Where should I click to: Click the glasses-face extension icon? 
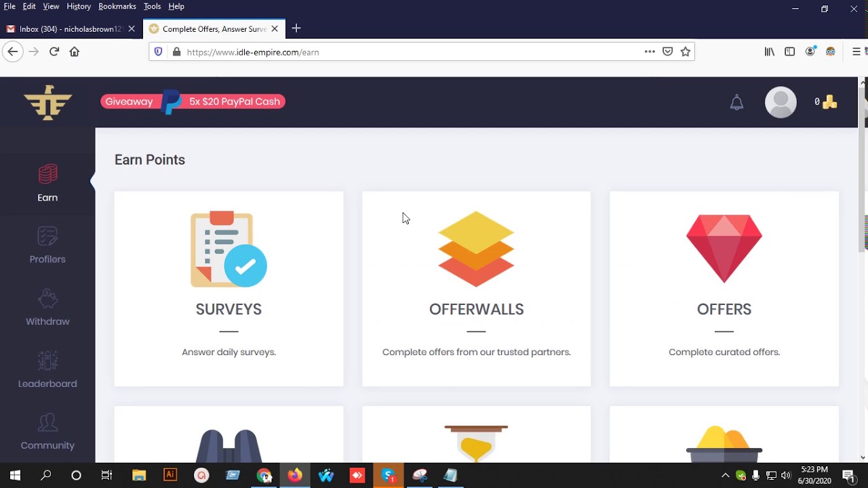[x=831, y=52]
